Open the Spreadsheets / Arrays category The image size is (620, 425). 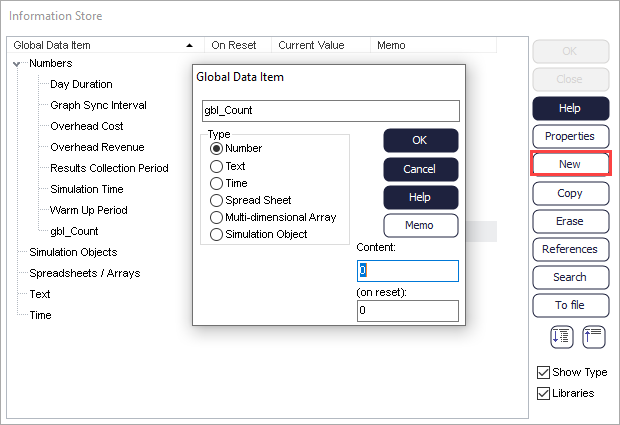[x=84, y=273]
